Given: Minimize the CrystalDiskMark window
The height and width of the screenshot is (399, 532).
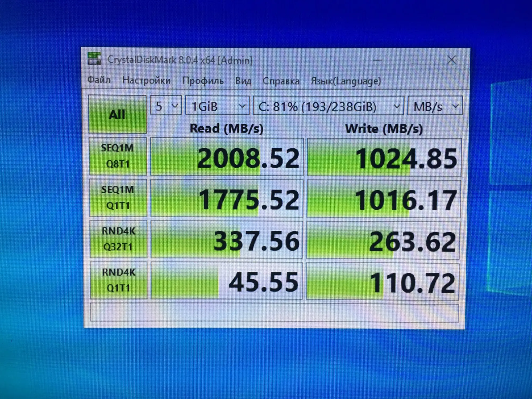Looking at the screenshot, I should point(377,60).
